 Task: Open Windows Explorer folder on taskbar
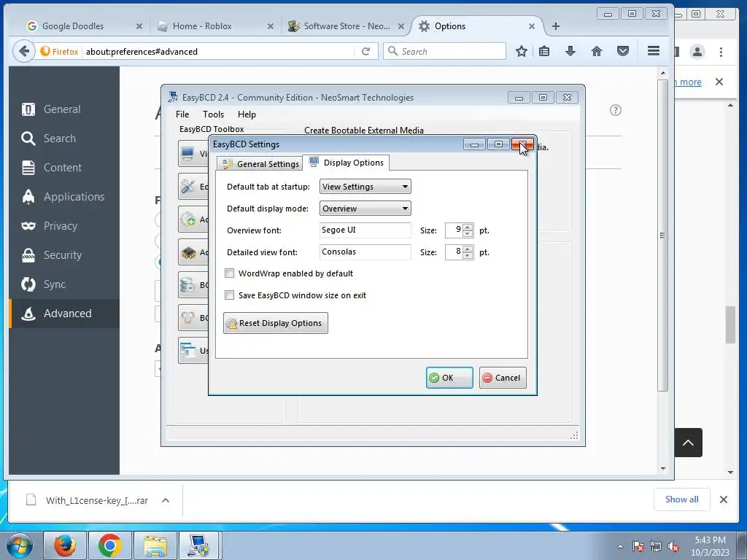(x=155, y=545)
